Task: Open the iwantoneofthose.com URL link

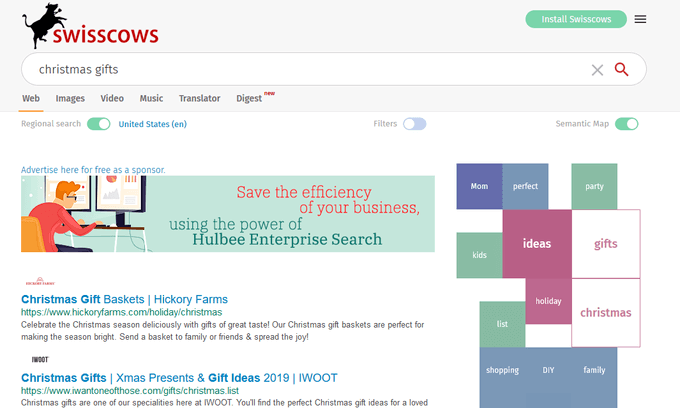Action: click(x=130, y=391)
